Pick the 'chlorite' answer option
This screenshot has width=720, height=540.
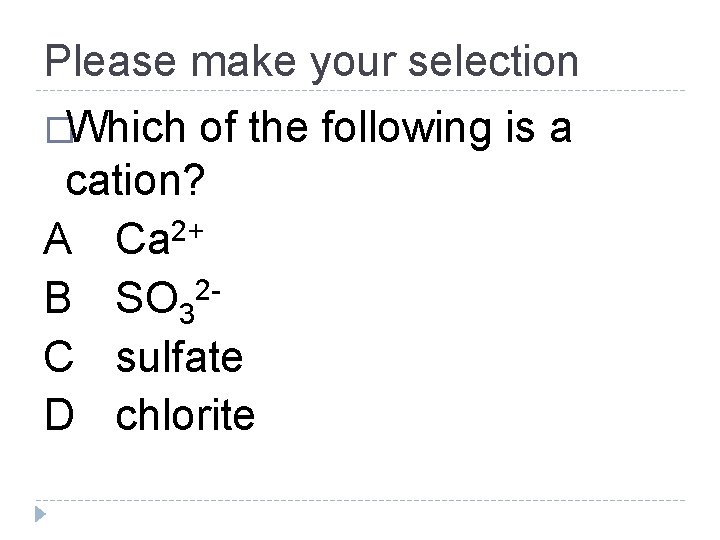(x=185, y=414)
